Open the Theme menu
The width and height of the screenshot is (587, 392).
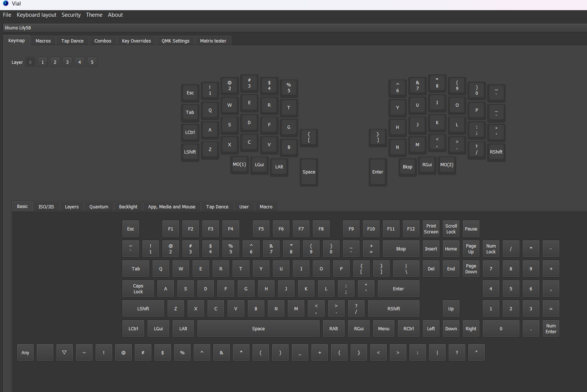tap(94, 15)
